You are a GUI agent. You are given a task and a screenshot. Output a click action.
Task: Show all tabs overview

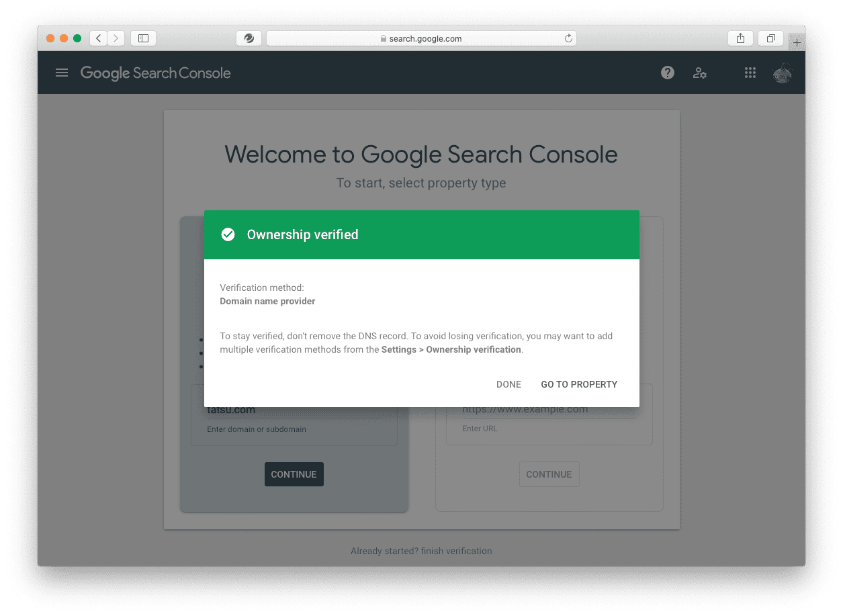(x=771, y=38)
